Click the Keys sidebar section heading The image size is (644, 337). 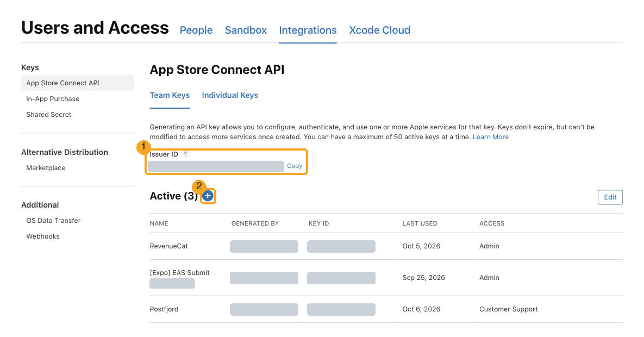[x=30, y=67]
